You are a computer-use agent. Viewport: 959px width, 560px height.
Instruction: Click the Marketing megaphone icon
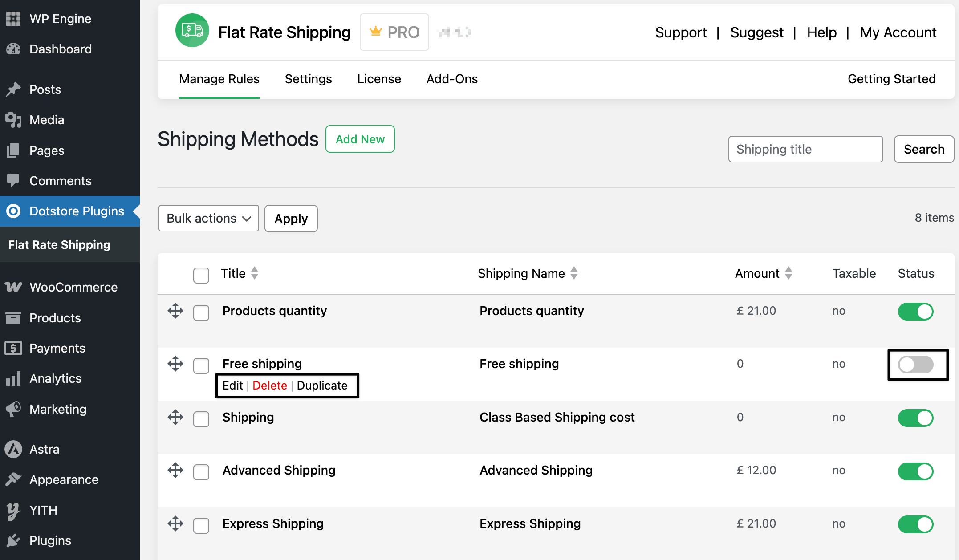pyautogui.click(x=13, y=409)
